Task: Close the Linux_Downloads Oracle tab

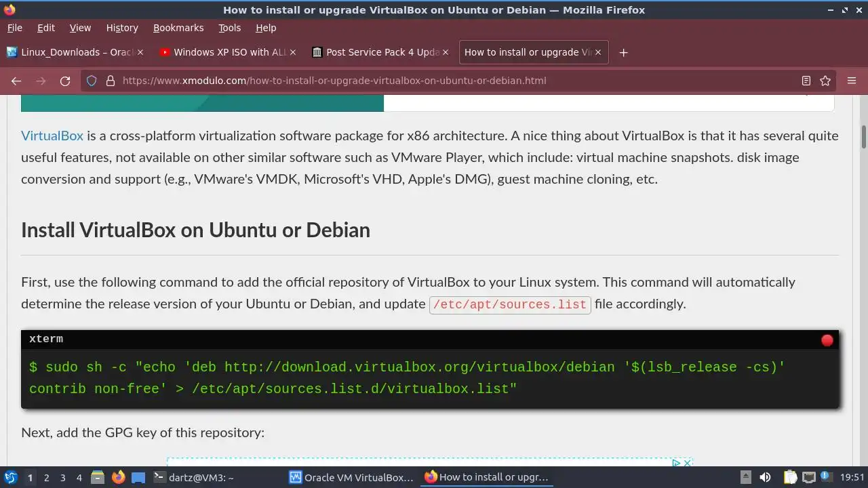Action: click(x=140, y=52)
